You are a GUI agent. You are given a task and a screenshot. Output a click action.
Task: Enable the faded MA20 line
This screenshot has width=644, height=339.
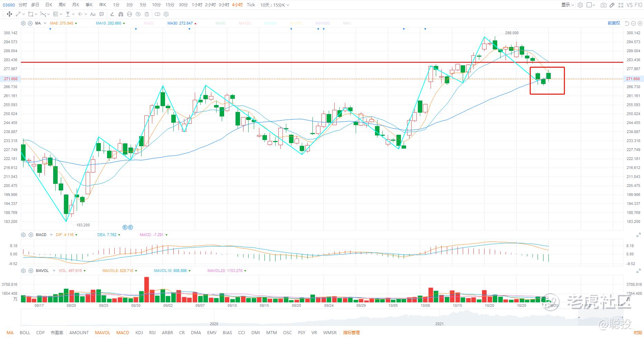click(149, 23)
